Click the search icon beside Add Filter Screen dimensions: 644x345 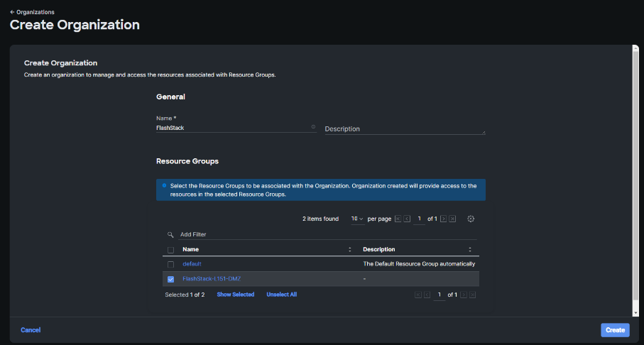[x=170, y=234]
